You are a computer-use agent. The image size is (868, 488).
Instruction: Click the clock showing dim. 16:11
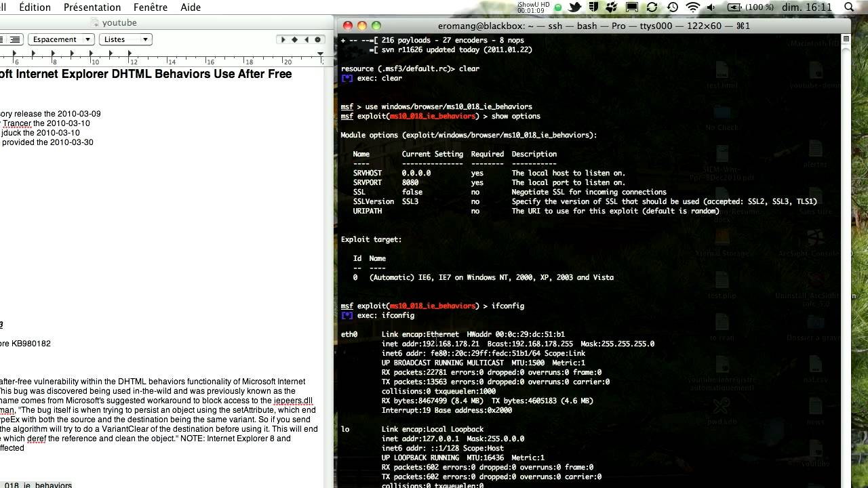click(807, 7)
